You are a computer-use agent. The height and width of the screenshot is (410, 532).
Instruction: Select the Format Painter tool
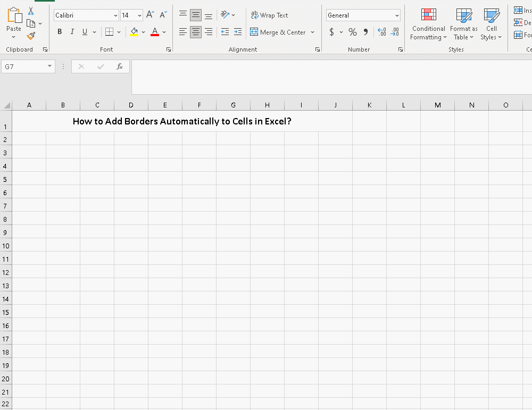31,36
